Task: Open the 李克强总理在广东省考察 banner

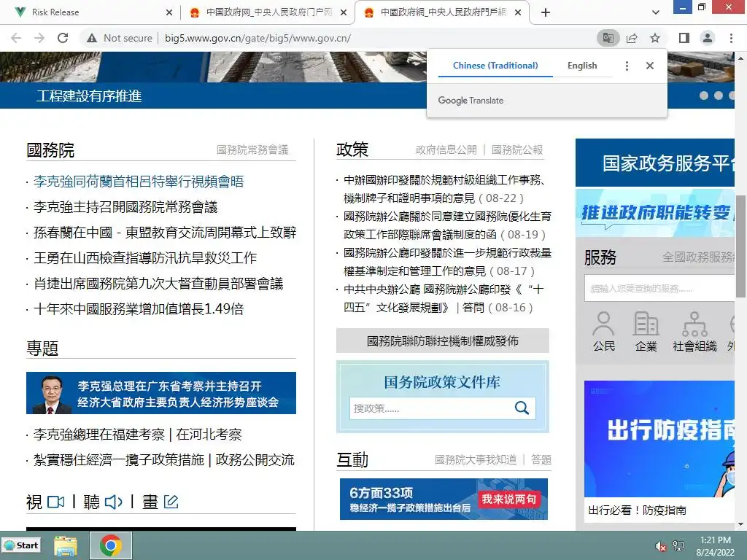Action: click(161, 393)
